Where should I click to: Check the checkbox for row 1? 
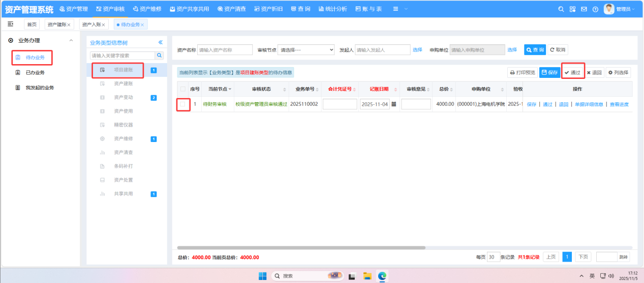tap(182, 104)
